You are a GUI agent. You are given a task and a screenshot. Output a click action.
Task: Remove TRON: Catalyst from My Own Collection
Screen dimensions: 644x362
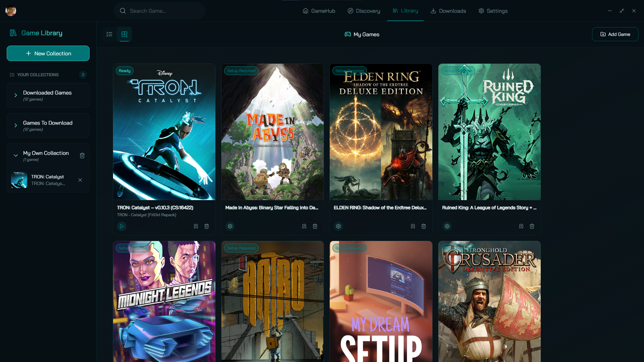[x=80, y=180]
